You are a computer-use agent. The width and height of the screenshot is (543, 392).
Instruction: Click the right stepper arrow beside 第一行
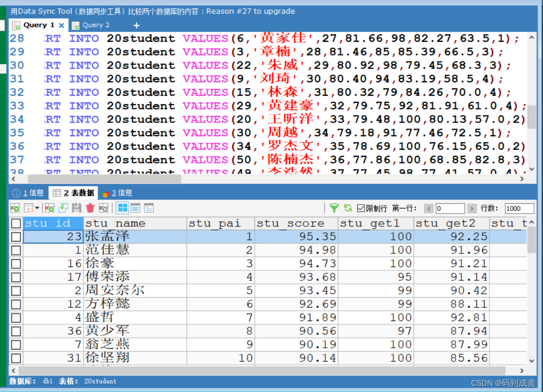tap(472, 208)
